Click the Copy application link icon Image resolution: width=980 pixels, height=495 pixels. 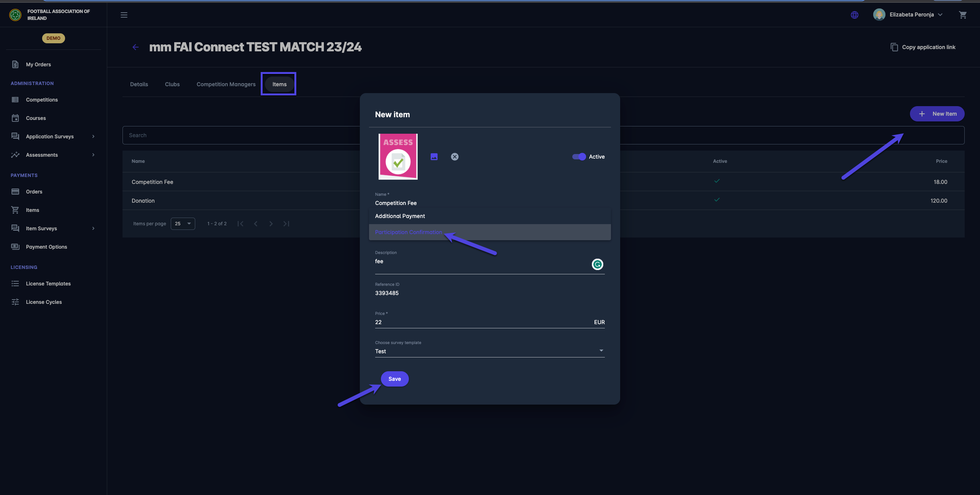pyautogui.click(x=894, y=47)
